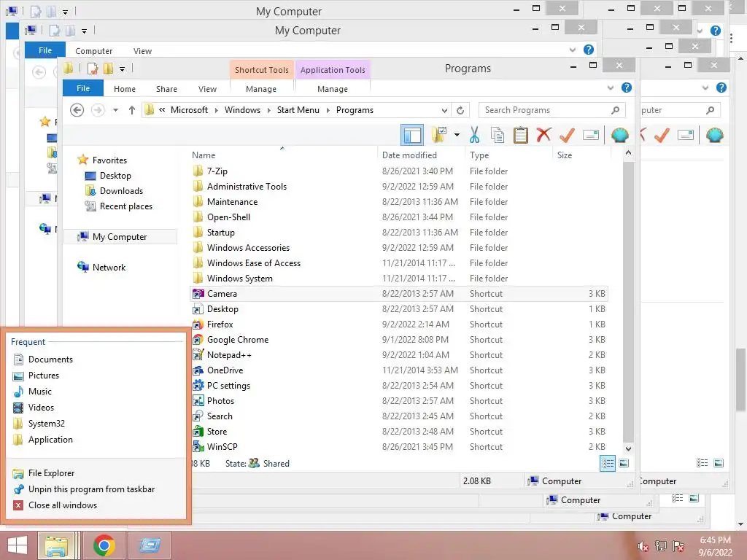Open the File tab in Programs

pyautogui.click(x=83, y=88)
